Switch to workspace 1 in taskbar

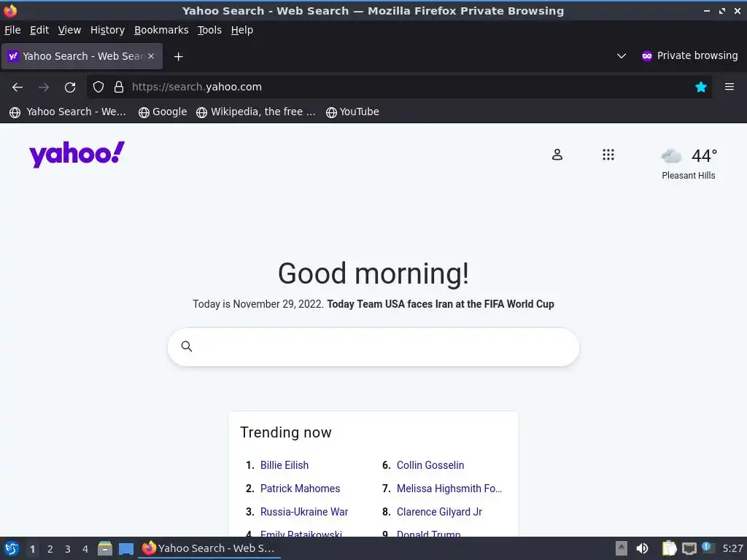coord(32,549)
